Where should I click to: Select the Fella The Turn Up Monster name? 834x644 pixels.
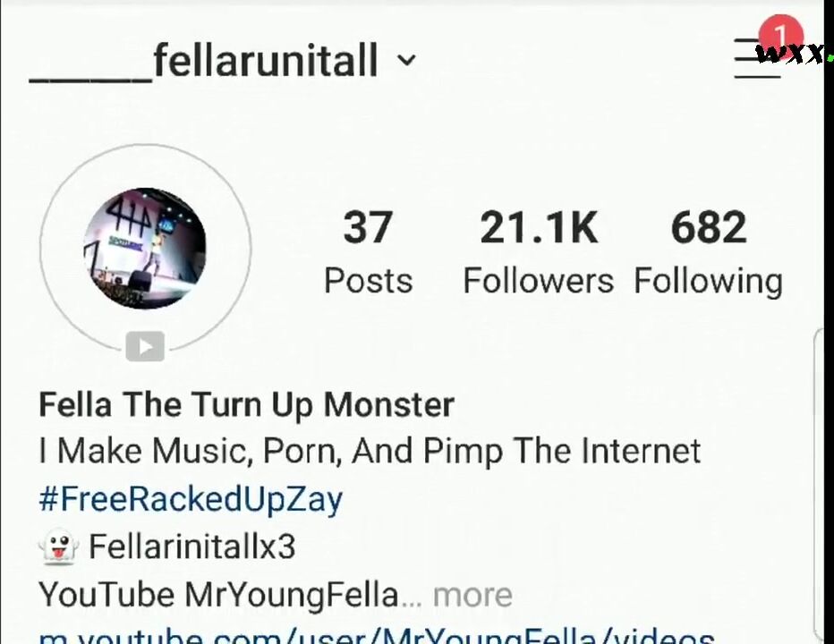246,405
